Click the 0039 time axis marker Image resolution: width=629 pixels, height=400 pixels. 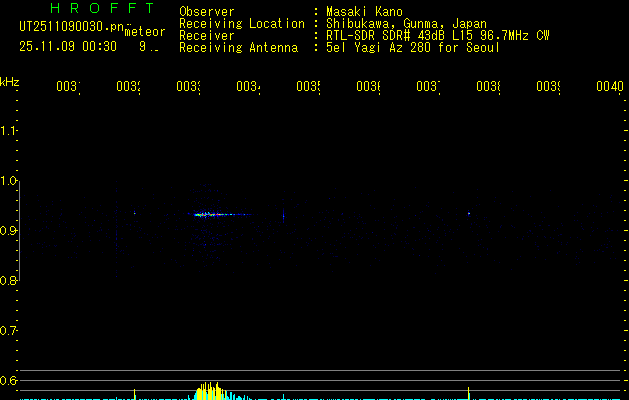[x=548, y=86]
